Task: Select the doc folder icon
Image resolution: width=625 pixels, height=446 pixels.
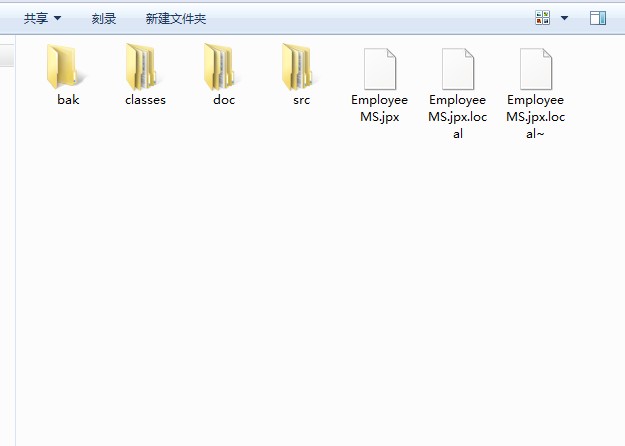Action: (219, 67)
